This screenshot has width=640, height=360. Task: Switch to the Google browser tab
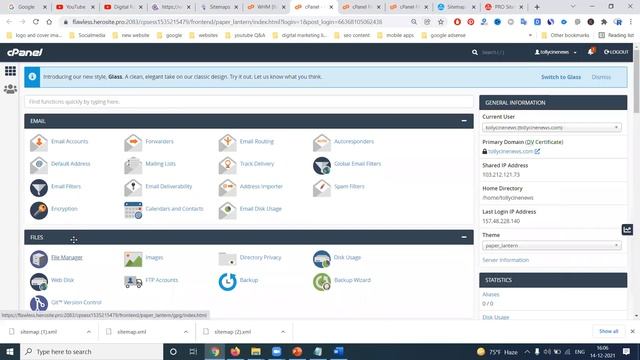(27, 7)
